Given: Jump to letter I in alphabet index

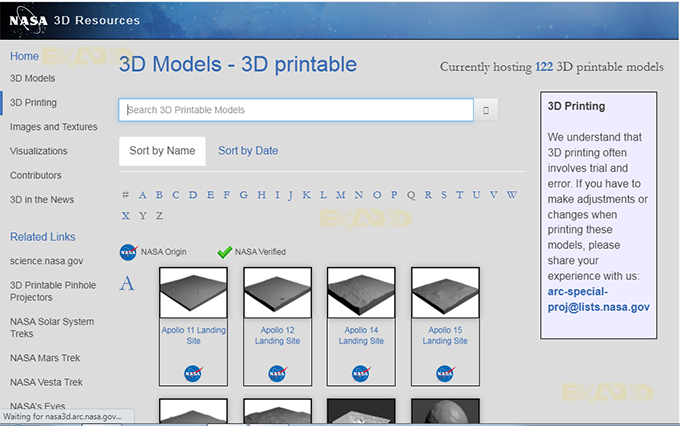Looking at the screenshot, I should coord(277,195).
